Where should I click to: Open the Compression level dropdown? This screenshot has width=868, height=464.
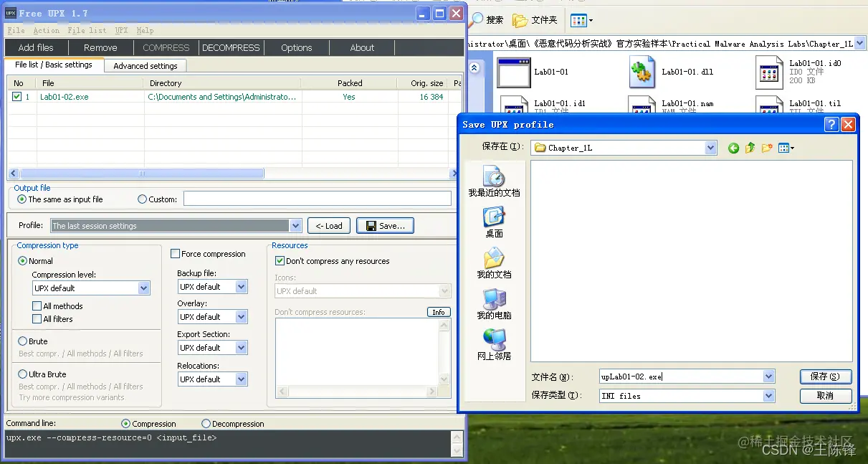pos(144,288)
